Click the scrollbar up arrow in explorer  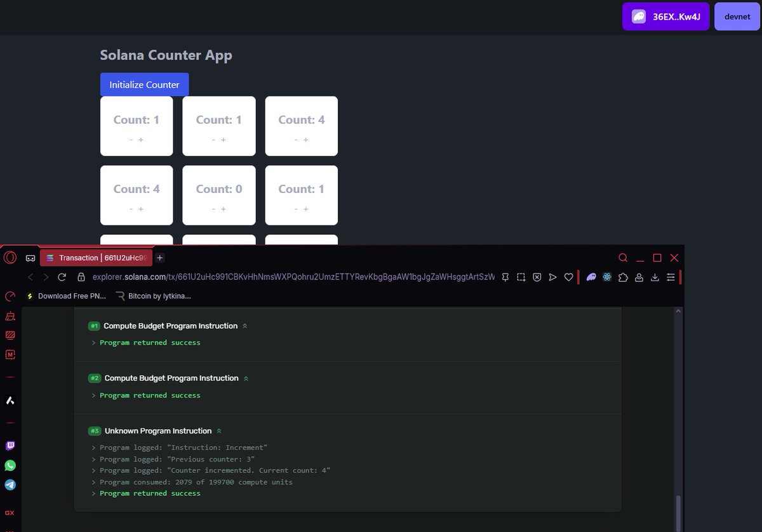tap(679, 312)
